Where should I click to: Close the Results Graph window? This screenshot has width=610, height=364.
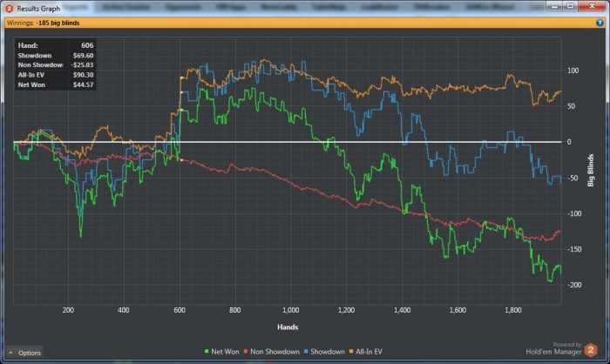click(x=592, y=6)
